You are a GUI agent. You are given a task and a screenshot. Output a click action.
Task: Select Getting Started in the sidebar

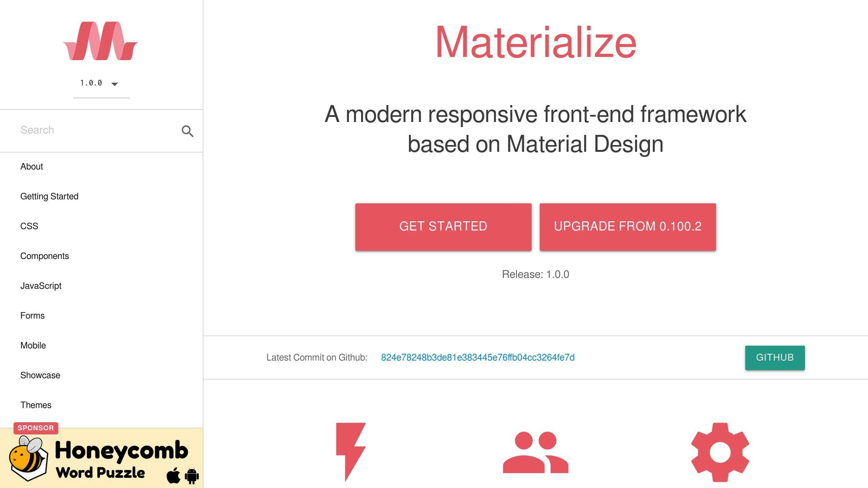click(x=49, y=196)
